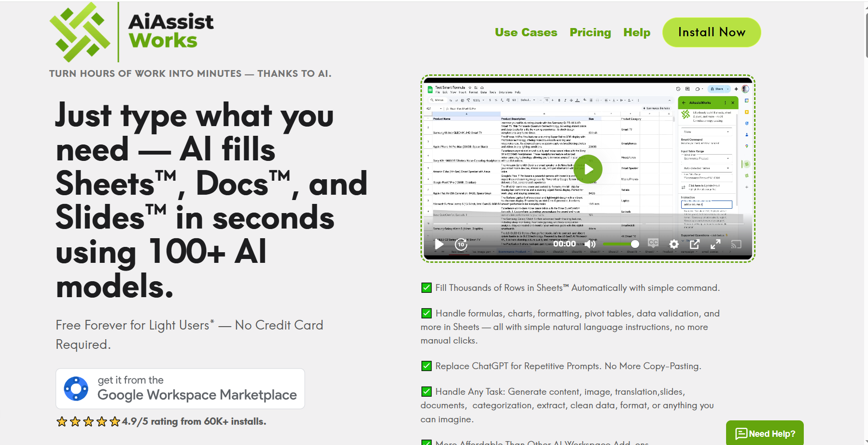Click checkmark beside 'Handle Any Task'
This screenshot has width=868, height=445.
click(x=426, y=391)
